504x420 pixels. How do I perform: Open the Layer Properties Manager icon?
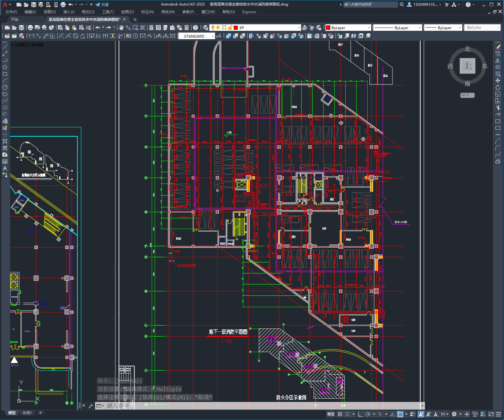coord(205,28)
